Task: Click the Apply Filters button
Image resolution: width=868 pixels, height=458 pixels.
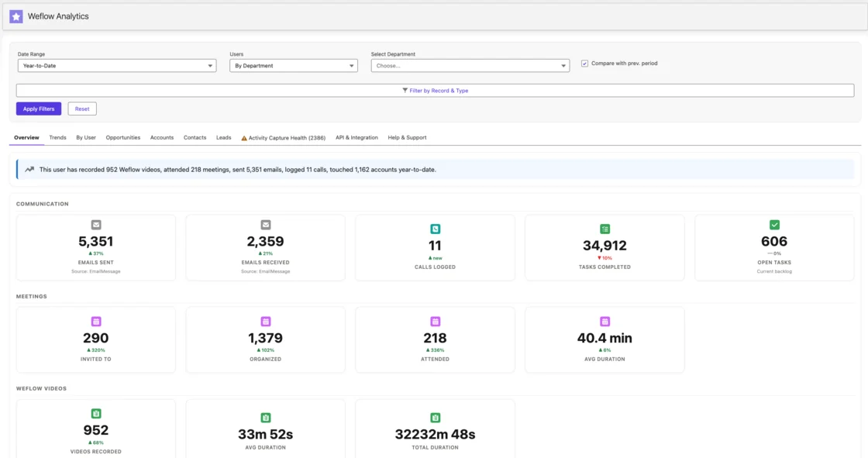Action: 39,108
